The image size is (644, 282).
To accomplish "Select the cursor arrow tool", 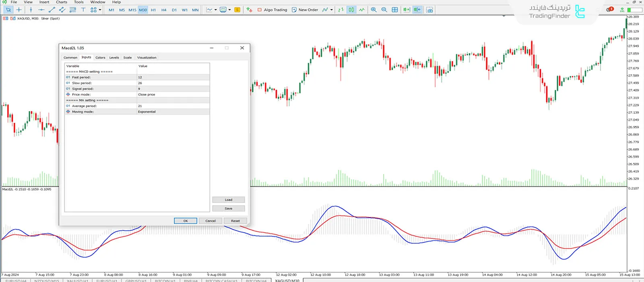I will (x=8, y=10).
